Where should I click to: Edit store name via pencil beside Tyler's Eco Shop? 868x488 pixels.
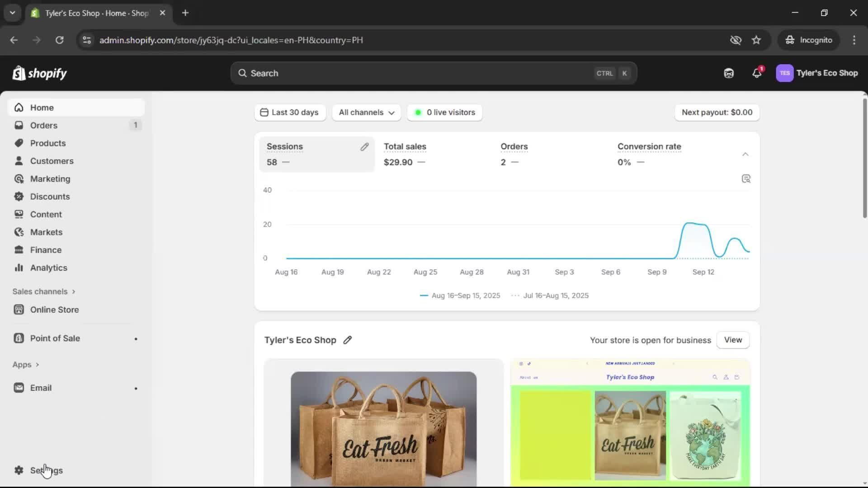347,340
